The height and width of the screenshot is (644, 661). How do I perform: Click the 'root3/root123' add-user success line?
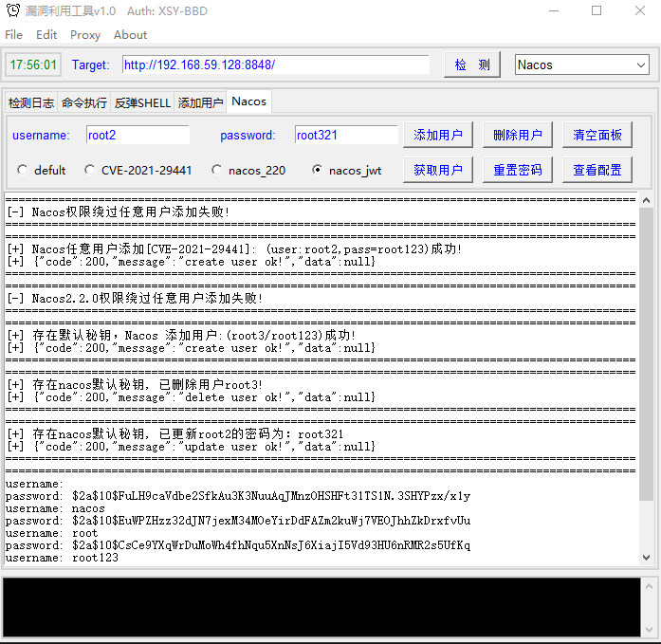[x=181, y=336]
